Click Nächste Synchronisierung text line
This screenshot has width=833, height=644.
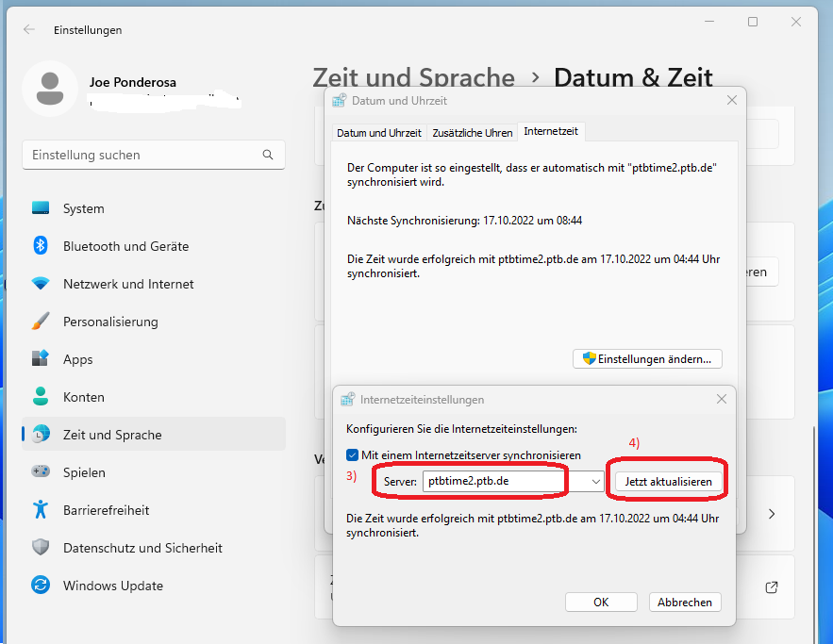[464, 221]
